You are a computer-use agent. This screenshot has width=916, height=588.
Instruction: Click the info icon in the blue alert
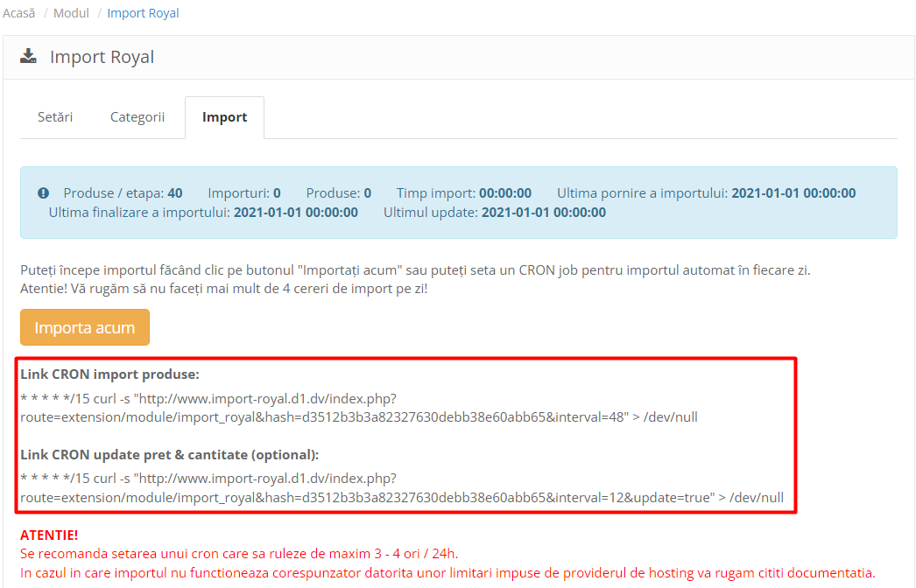point(44,193)
